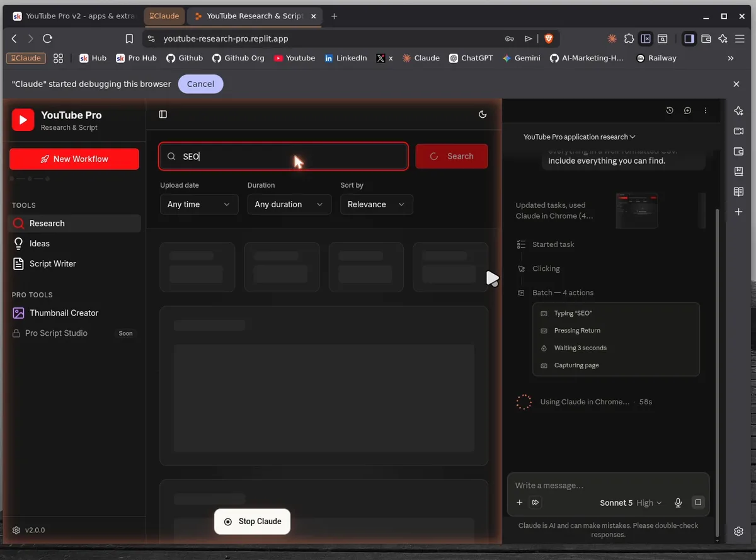Open Upload date Any time dropdown
The height and width of the screenshot is (560, 756).
[x=199, y=204]
